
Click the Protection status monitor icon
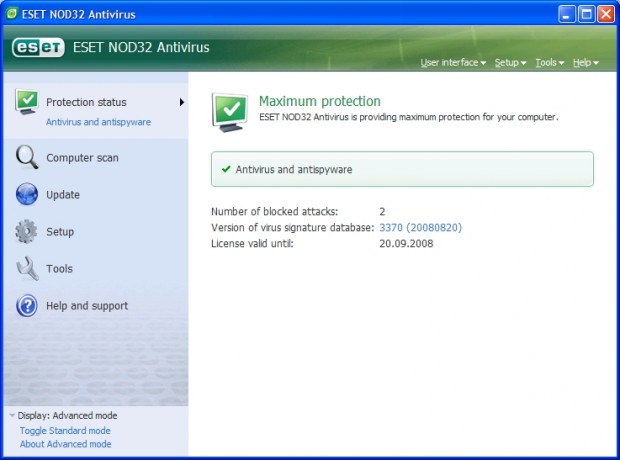tap(27, 102)
